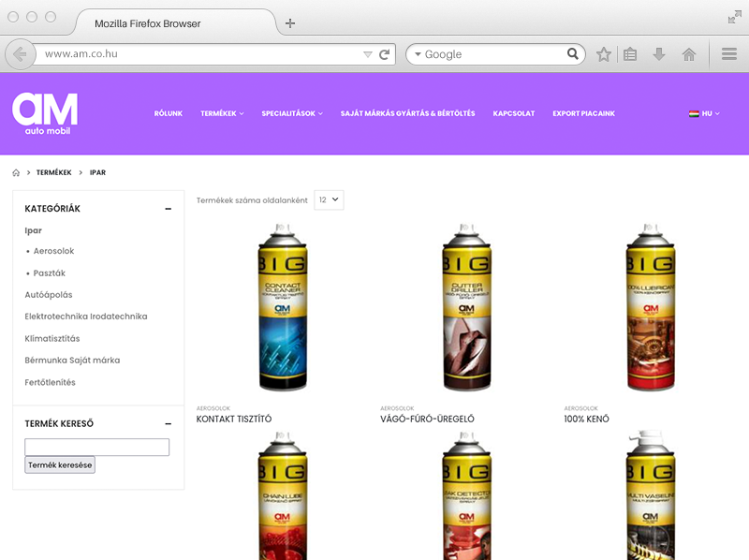The image size is (749, 560).
Task: Click the home icon in the breadcrumb
Action: click(16, 173)
